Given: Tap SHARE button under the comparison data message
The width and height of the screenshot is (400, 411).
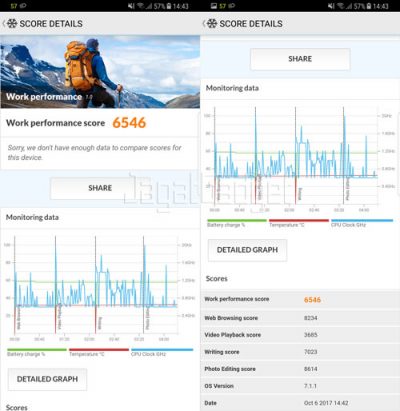Looking at the screenshot, I should [x=100, y=188].
